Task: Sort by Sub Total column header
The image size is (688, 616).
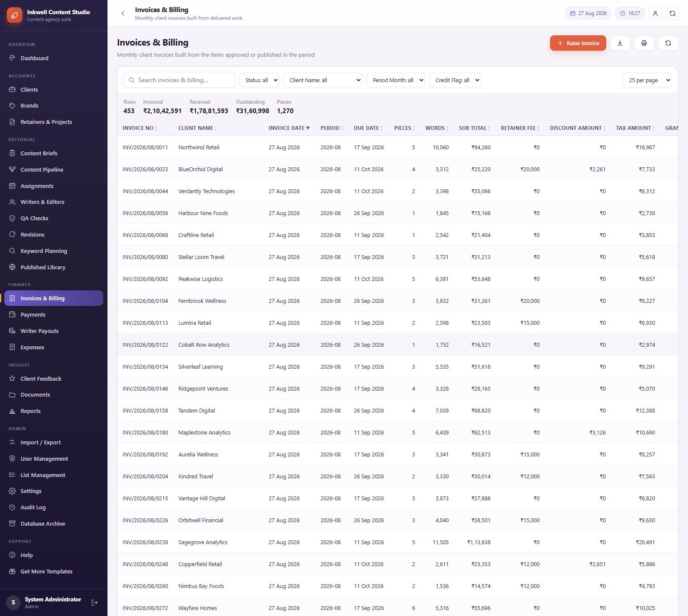Action: coord(475,128)
